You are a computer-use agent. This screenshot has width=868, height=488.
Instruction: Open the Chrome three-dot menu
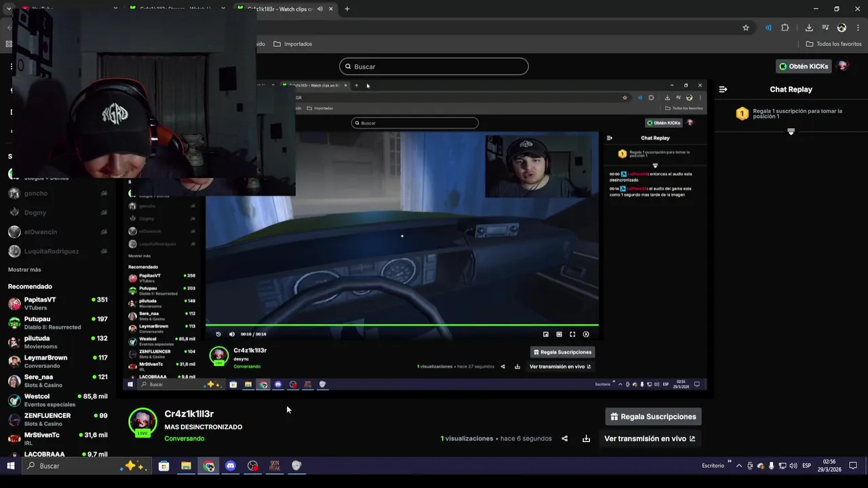click(858, 28)
